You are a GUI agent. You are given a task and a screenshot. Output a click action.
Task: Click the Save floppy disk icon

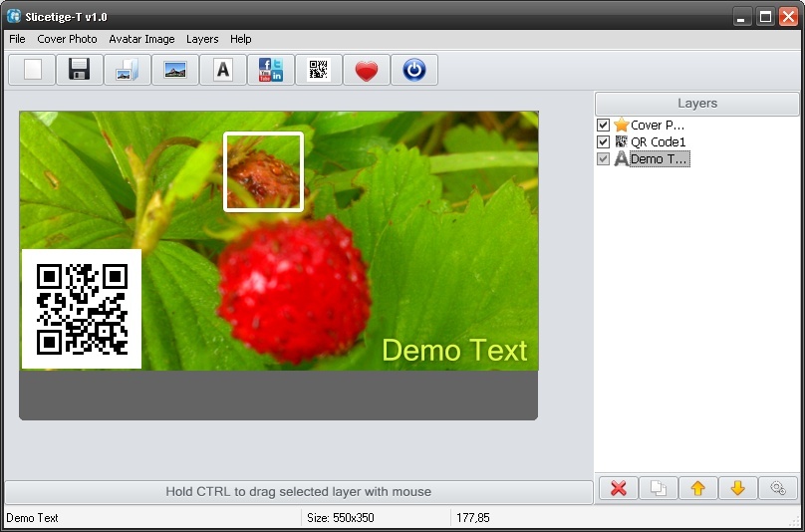[x=80, y=70]
